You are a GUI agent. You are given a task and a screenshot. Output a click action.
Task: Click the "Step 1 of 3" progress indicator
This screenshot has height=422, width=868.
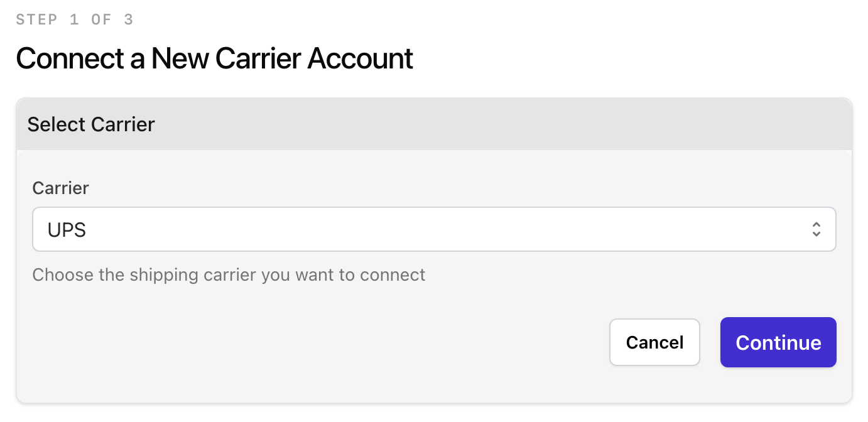click(75, 19)
